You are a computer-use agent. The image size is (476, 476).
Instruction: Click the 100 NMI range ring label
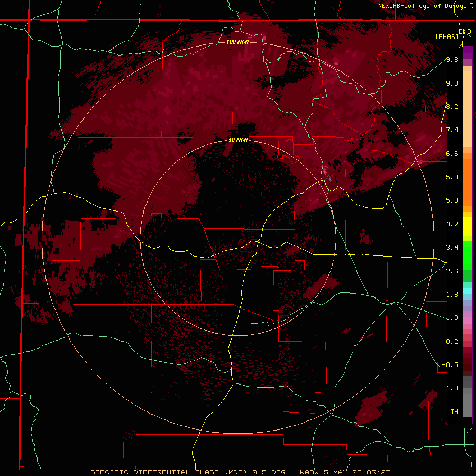(x=237, y=42)
